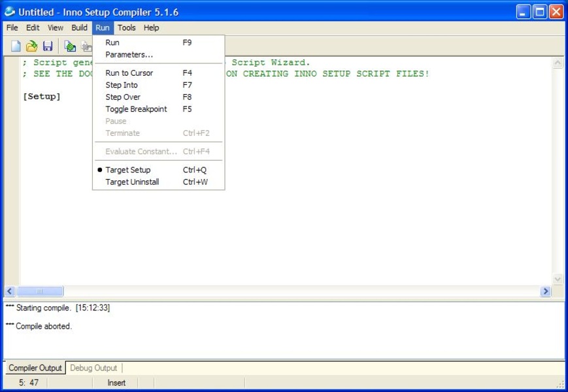This screenshot has width=568, height=392.
Task: Open the Tools menu
Action: [126, 28]
